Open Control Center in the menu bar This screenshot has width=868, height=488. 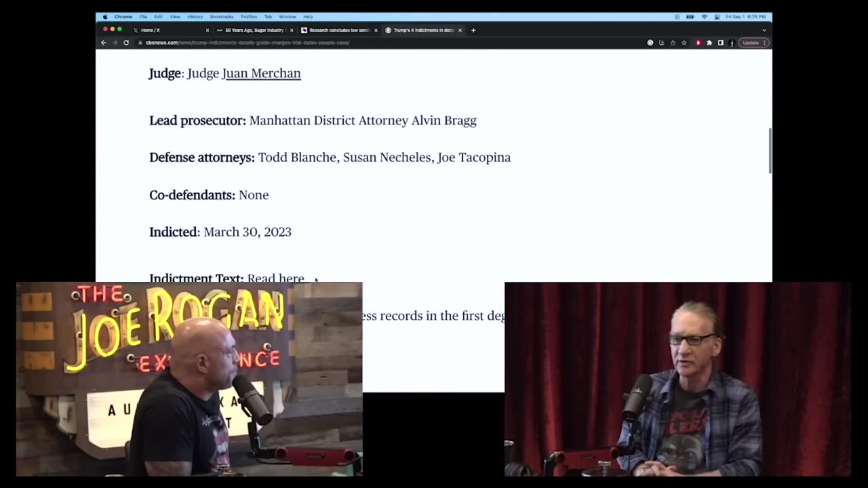click(717, 17)
